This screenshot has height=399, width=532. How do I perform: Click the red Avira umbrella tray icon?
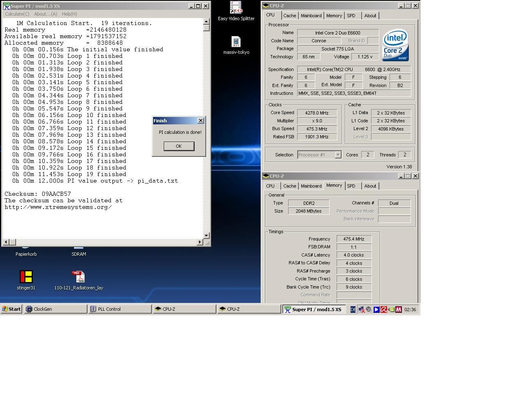click(x=383, y=310)
